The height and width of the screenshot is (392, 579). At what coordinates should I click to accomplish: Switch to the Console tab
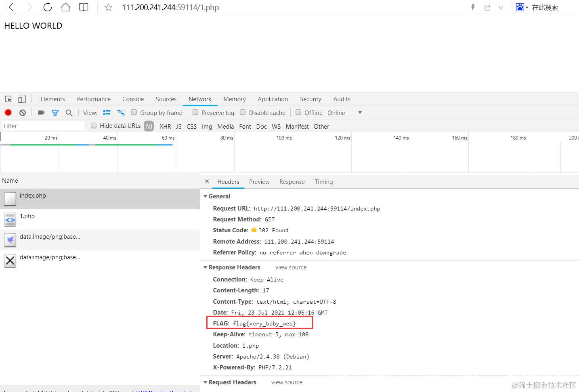pos(133,99)
